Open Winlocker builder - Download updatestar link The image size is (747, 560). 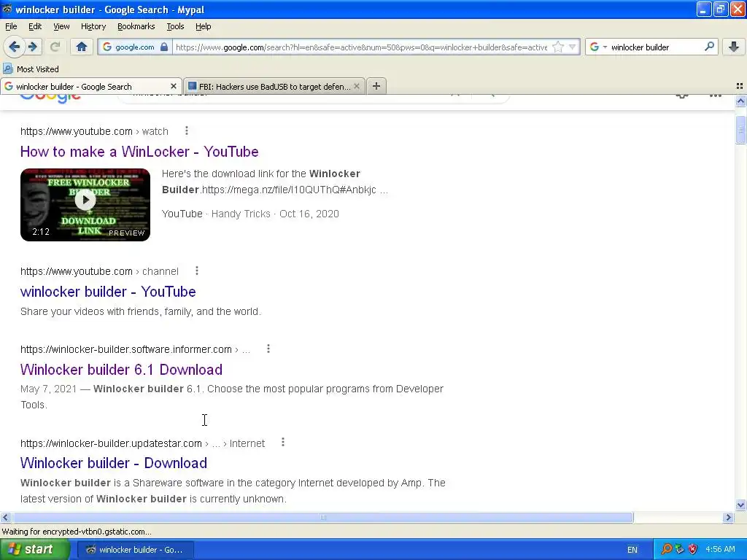[113, 463]
